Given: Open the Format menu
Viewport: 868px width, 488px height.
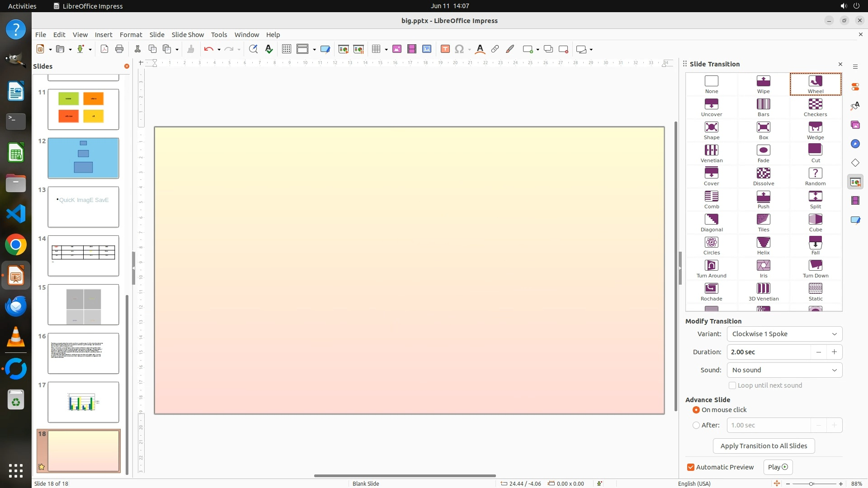Looking at the screenshot, I should pyautogui.click(x=131, y=34).
